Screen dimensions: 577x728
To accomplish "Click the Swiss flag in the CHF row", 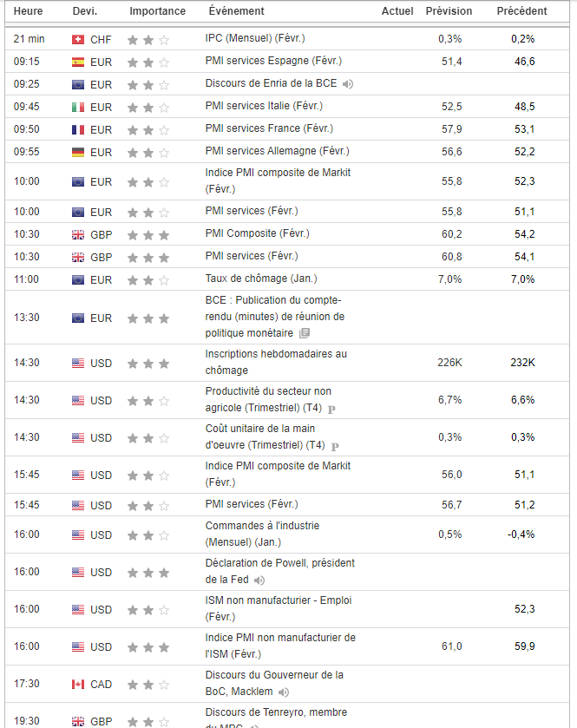I will [x=78, y=40].
